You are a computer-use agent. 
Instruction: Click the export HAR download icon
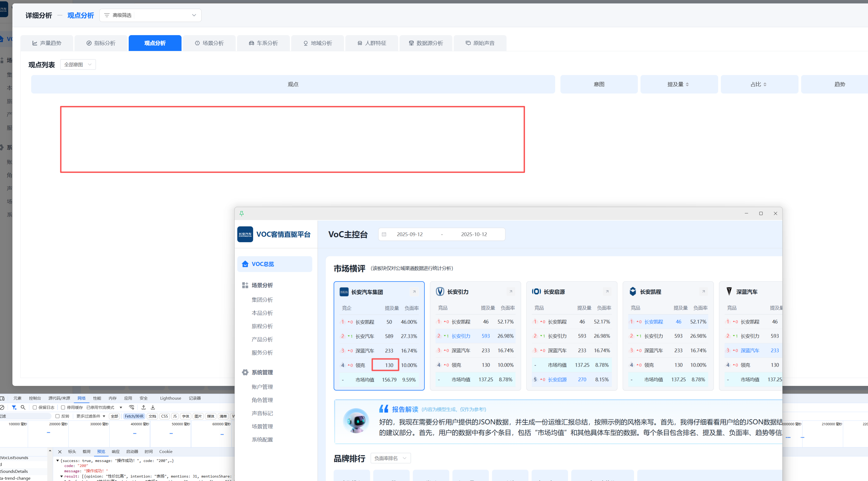coord(153,407)
